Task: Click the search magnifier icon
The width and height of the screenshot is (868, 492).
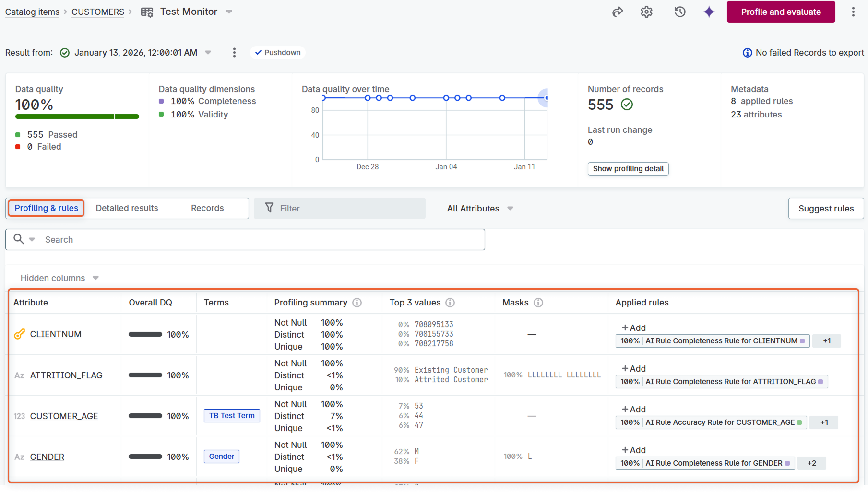Action: [18, 239]
